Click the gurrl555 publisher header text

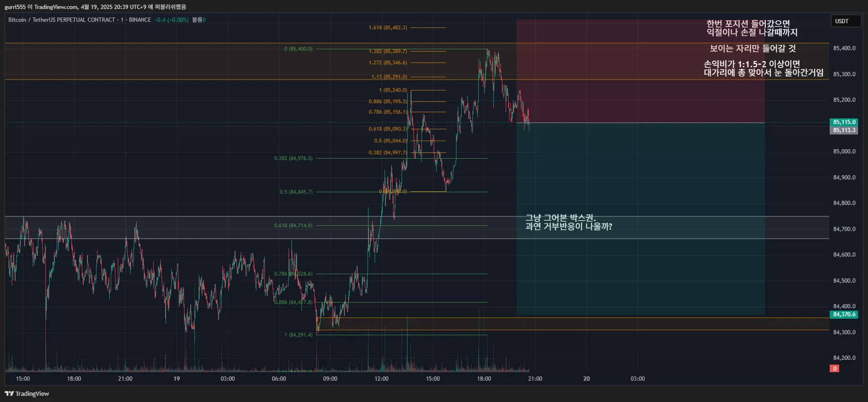point(96,7)
